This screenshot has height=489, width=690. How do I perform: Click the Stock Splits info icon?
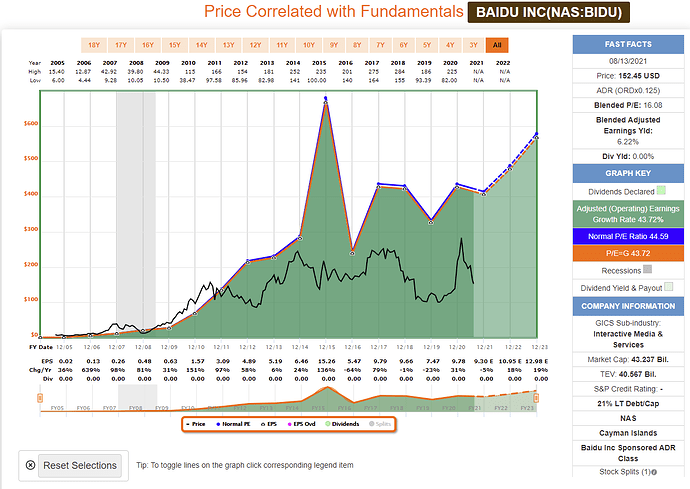(654, 472)
